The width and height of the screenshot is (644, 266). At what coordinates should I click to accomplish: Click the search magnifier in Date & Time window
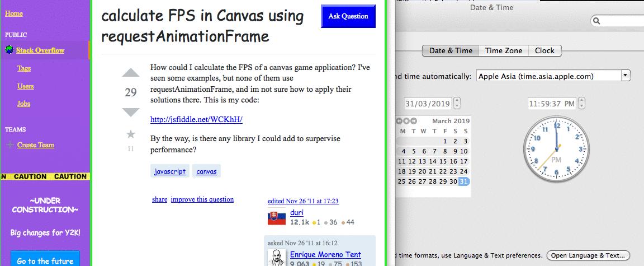[596, 21]
